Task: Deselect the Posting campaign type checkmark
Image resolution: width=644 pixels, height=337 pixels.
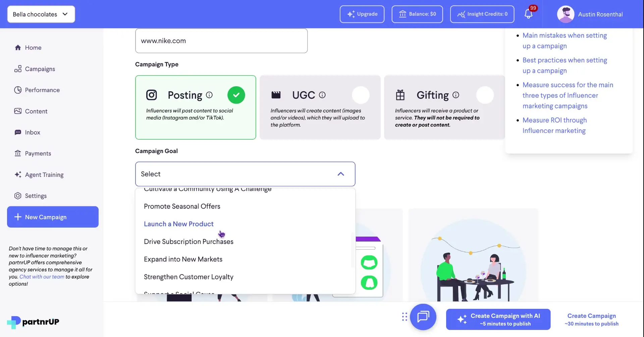Action: (236, 95)
